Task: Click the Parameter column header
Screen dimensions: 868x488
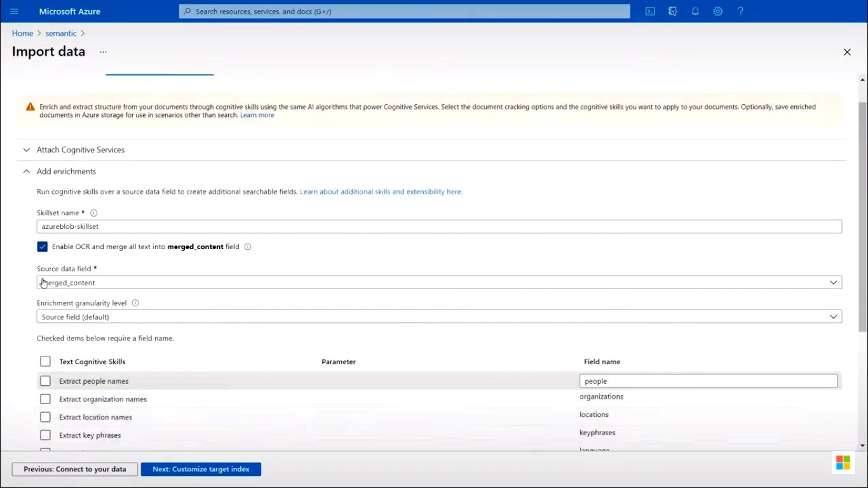Action: click(x=339, y=362)
